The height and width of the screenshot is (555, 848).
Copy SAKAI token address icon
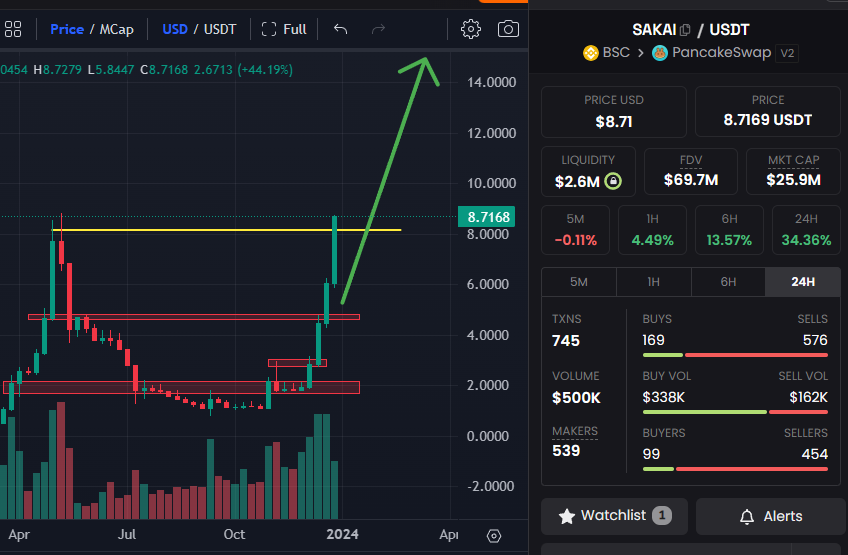(x=685, y=30)
